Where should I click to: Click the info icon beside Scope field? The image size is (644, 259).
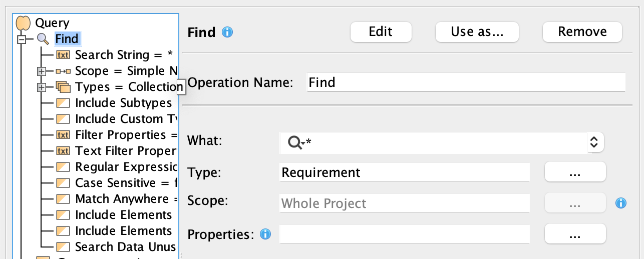tap(620, 203)
